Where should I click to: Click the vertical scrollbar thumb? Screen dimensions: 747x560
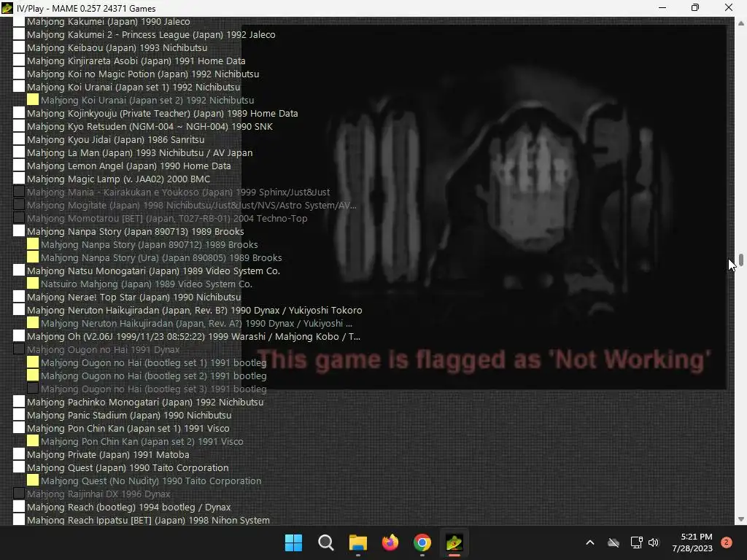(741, 260)
